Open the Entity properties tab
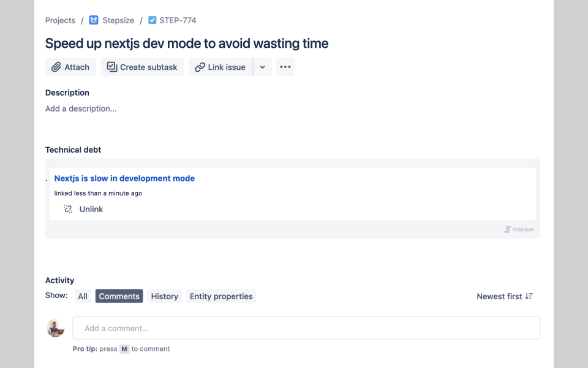The height and width of the screenshot is (368, 588). pyautogui.click(x=221, y=296)
